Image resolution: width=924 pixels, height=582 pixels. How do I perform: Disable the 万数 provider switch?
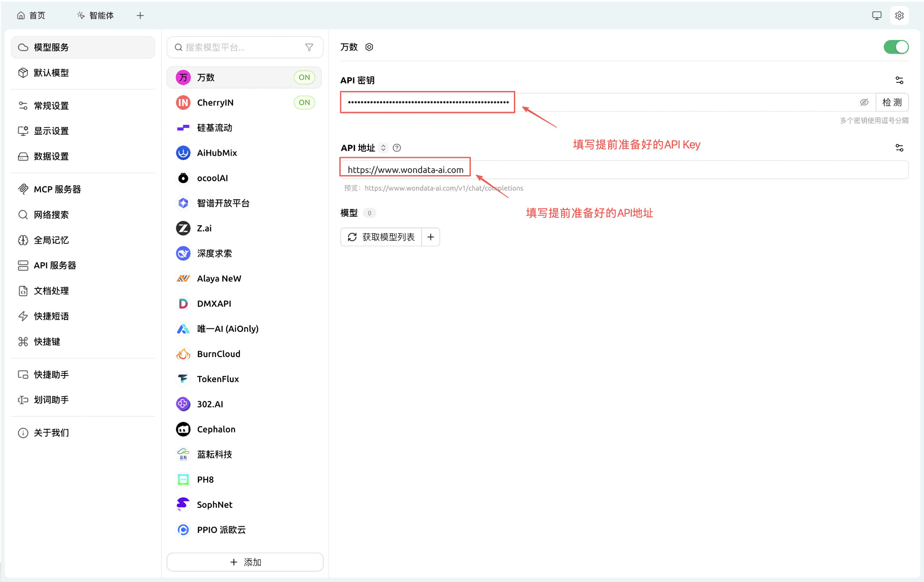coord(896,47)
